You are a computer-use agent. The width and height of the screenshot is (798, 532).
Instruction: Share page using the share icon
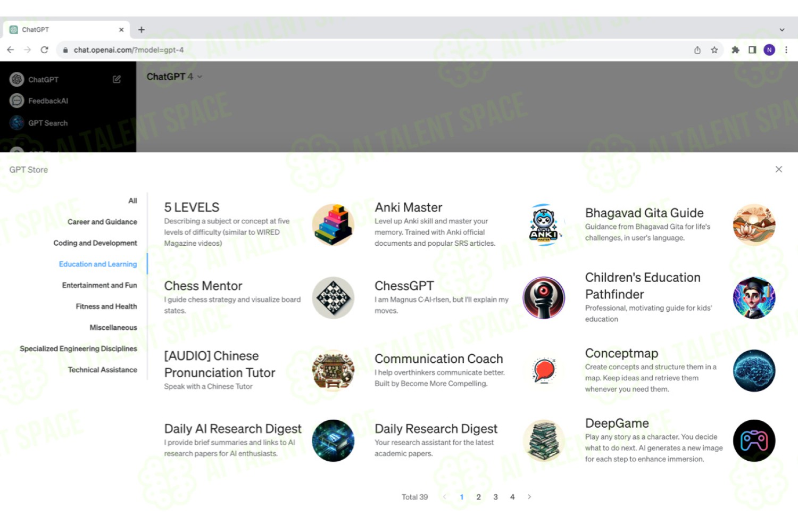pyautogui.click(x=697, y=50)
